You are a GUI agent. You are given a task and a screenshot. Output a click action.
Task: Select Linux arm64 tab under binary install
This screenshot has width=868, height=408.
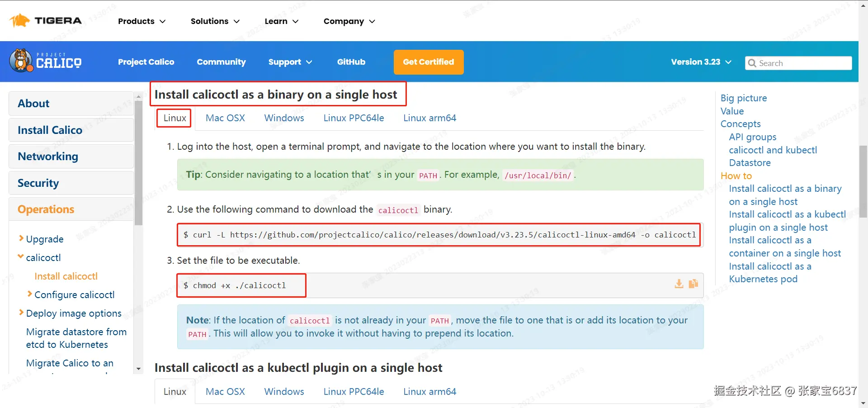pos(429,118)
